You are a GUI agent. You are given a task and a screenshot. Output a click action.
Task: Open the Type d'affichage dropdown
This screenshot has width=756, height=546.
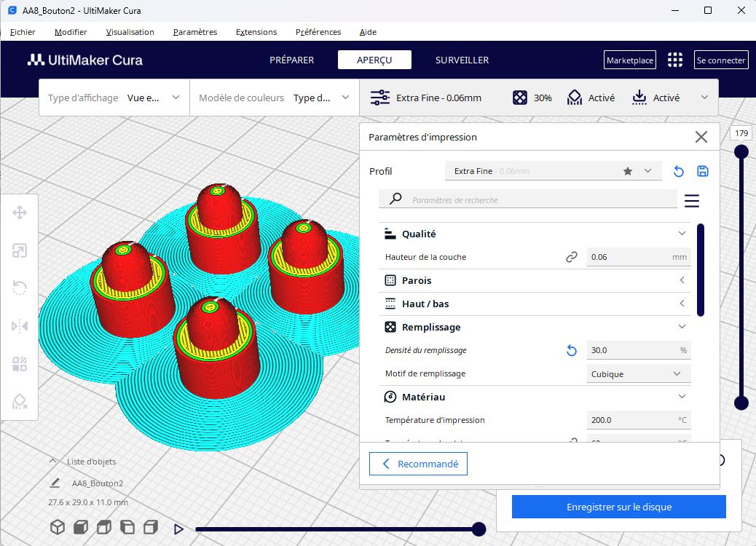pyautogui.click(x=114, y=98)
